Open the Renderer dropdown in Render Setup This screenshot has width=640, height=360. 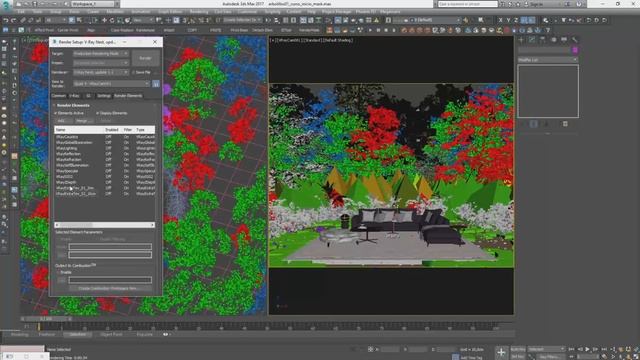click(x=100, y=72)
